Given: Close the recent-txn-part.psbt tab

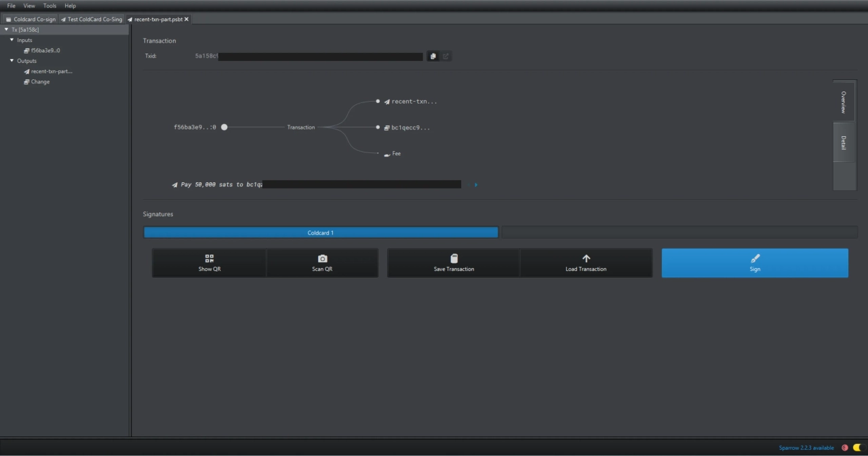Looking at the screenshot, I should [x=186, y=19].
